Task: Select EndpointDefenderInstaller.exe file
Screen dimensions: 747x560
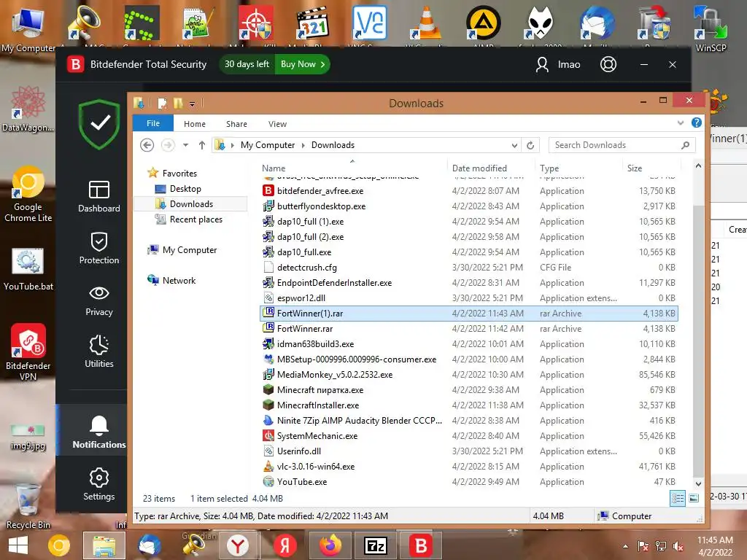Action: point(469,283)
